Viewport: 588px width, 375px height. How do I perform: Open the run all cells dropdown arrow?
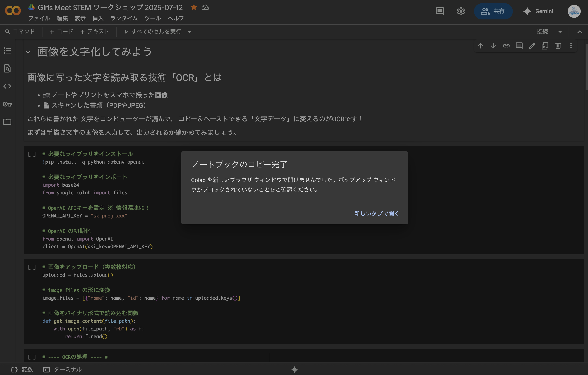click(x=189, y=32)
